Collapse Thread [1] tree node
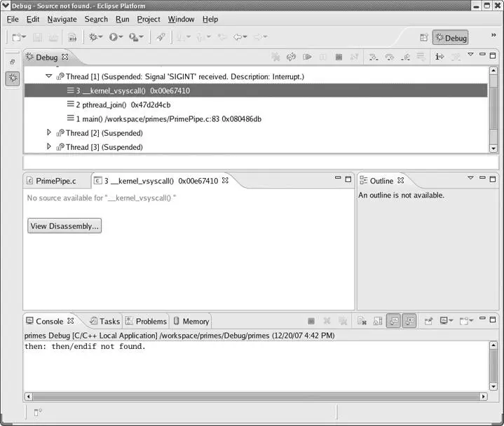The image size is (504, 426). (49, 76)
